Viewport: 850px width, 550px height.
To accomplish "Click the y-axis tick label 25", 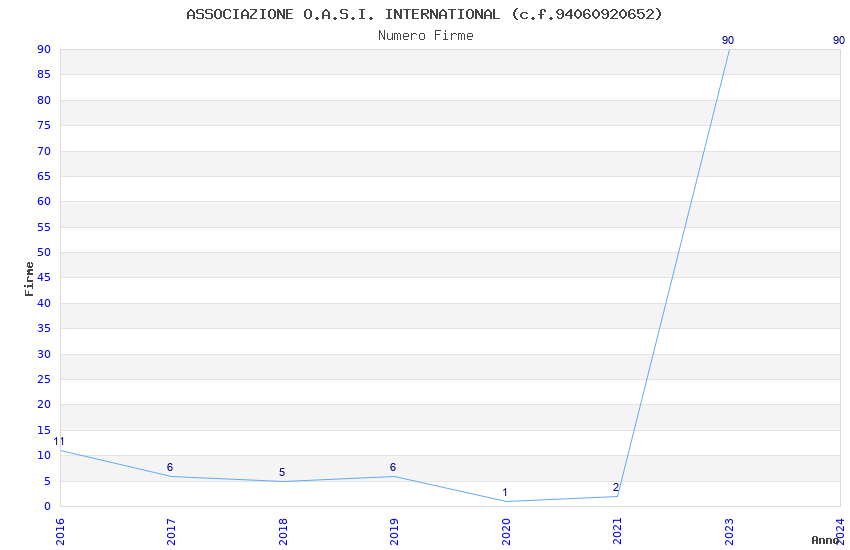I will 44,379.
